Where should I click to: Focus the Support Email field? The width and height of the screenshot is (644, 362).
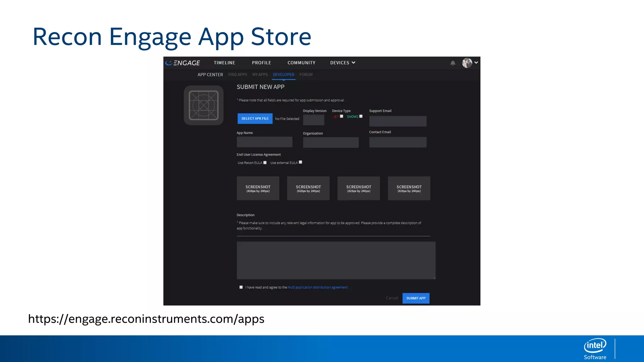398,121
